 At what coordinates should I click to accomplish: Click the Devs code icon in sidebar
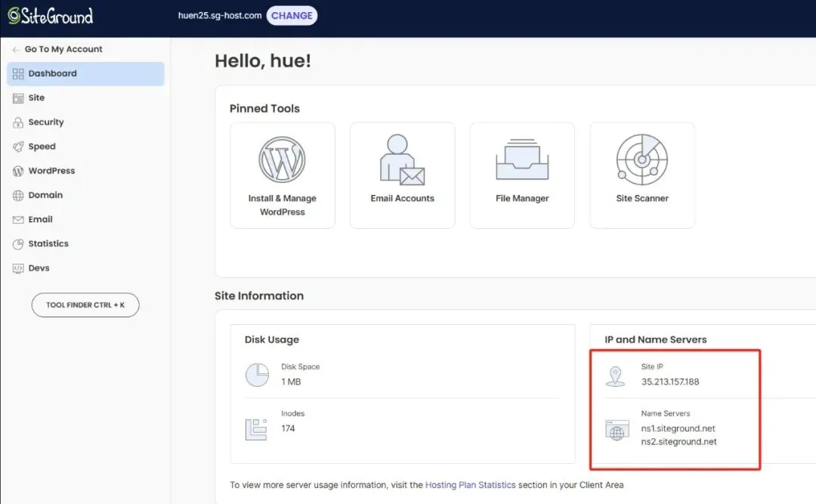click(x=18, y=268)
